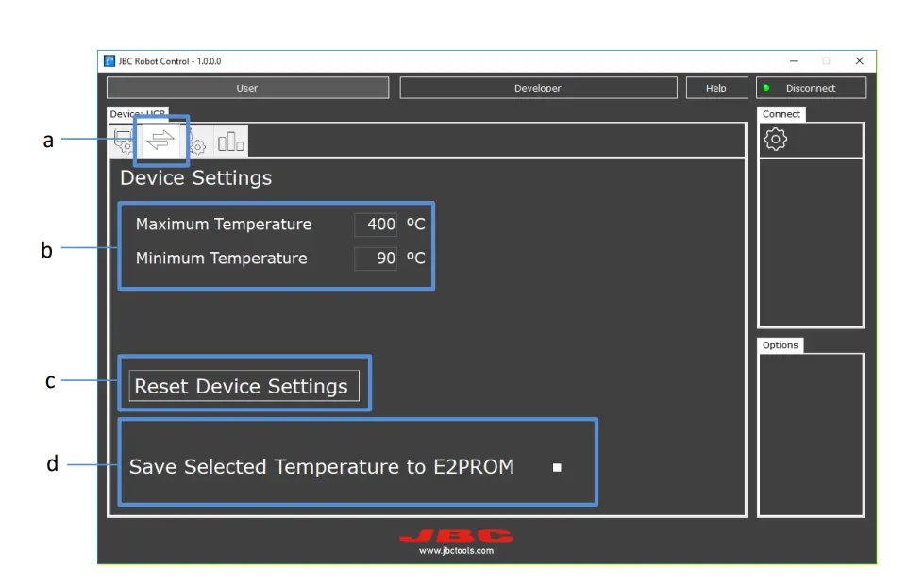Click the Minimum Temperature value field
924x585 pixels.
coord(375,258)
